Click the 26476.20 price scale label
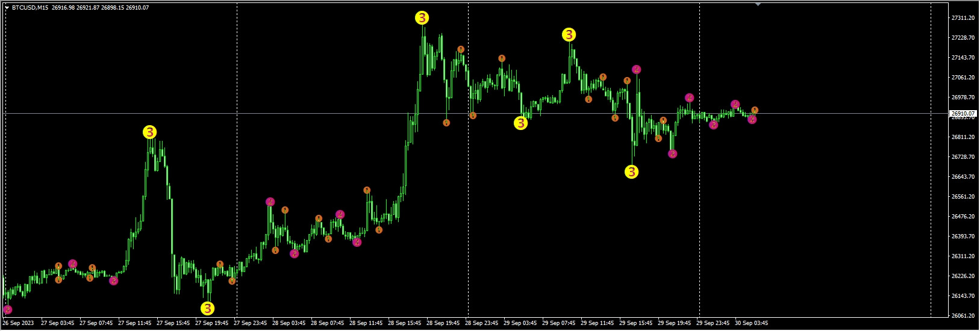The height and width of the screenshot is (331, 980). [x=963, y=217]
